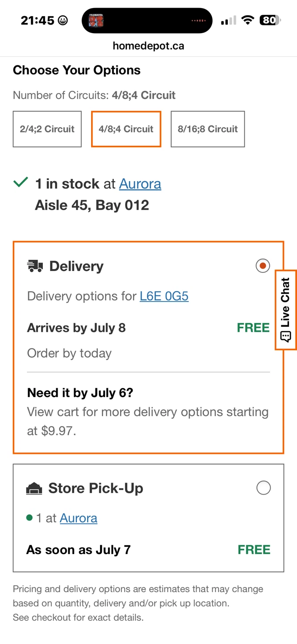Tap the green availability dot at Aurora

click(x=29, y=518)
